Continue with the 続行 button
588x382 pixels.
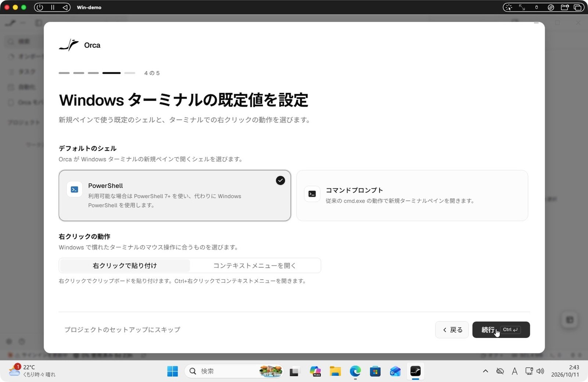501,330
